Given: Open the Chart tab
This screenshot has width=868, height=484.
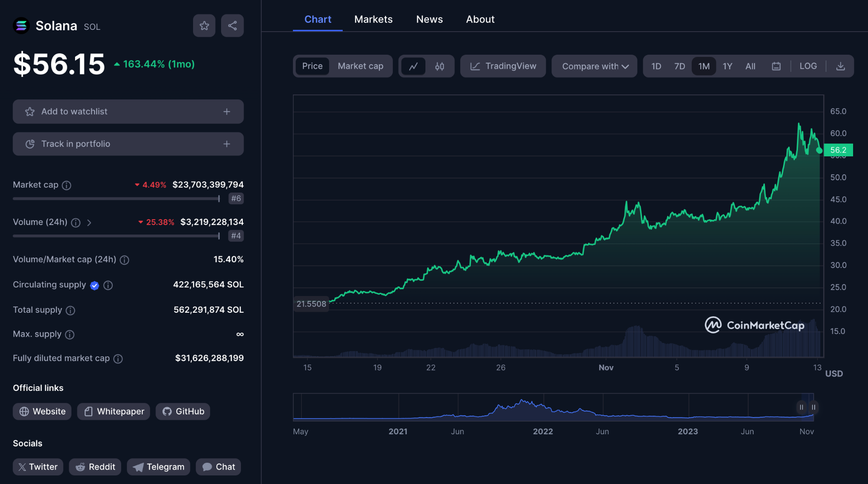Looking at the screenshot, I should tap(318, 19).
